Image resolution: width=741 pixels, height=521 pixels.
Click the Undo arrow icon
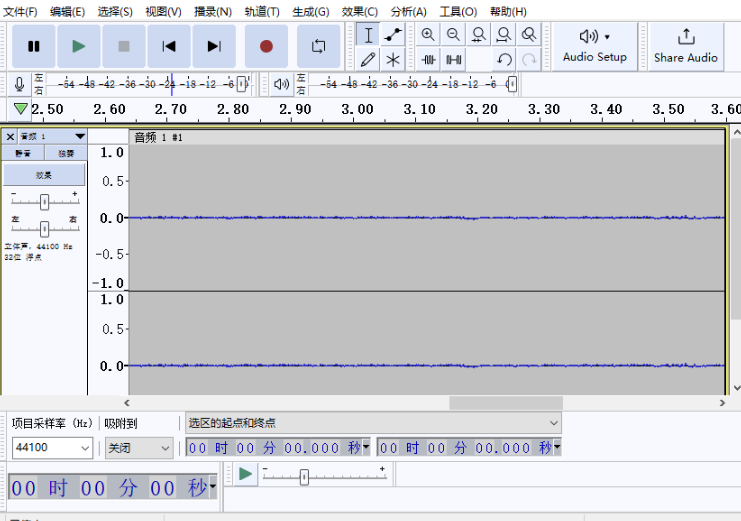point(504,60)
